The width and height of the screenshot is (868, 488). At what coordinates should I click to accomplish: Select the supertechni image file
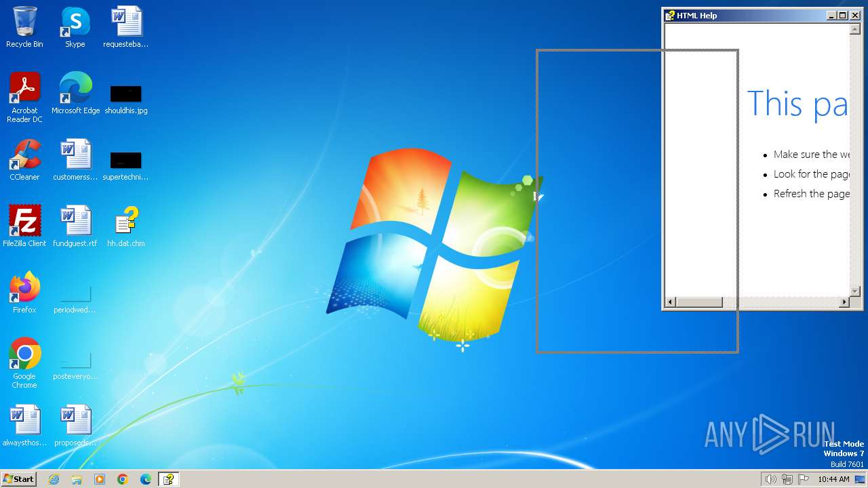coord(126,166)
